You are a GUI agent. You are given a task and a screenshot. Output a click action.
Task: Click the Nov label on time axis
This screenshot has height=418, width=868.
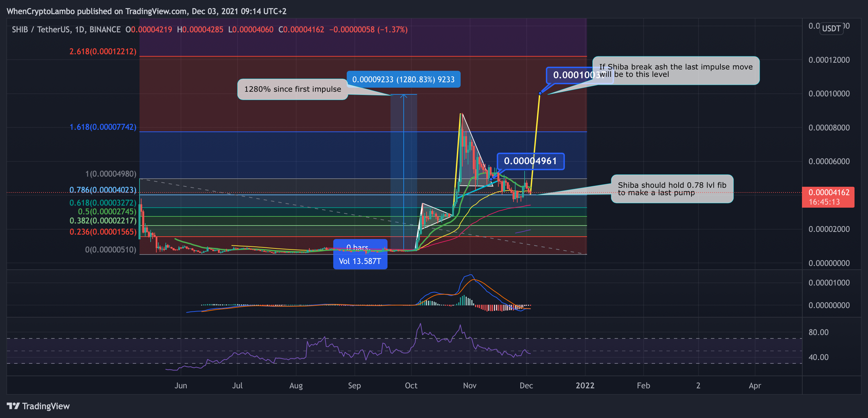(x=470, y=386)
